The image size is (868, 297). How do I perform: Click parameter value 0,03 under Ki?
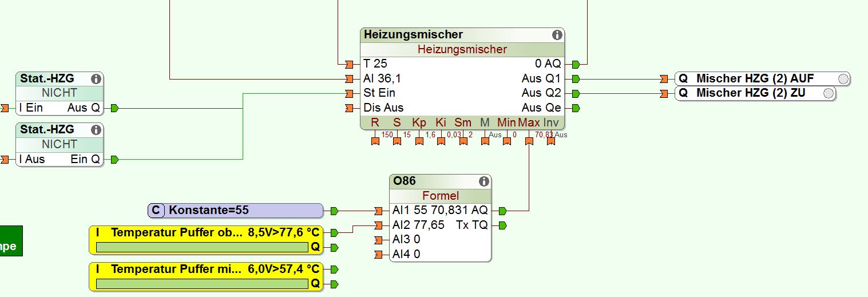(x=453, y=135)
